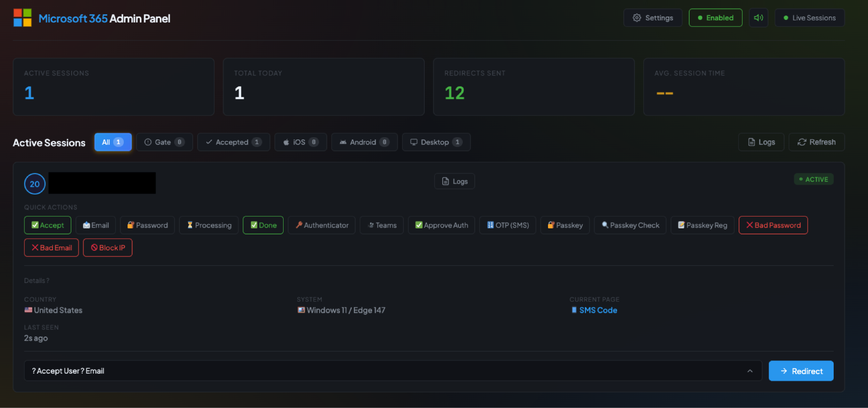Click the blue Redirect button

(x=801, y=371)
